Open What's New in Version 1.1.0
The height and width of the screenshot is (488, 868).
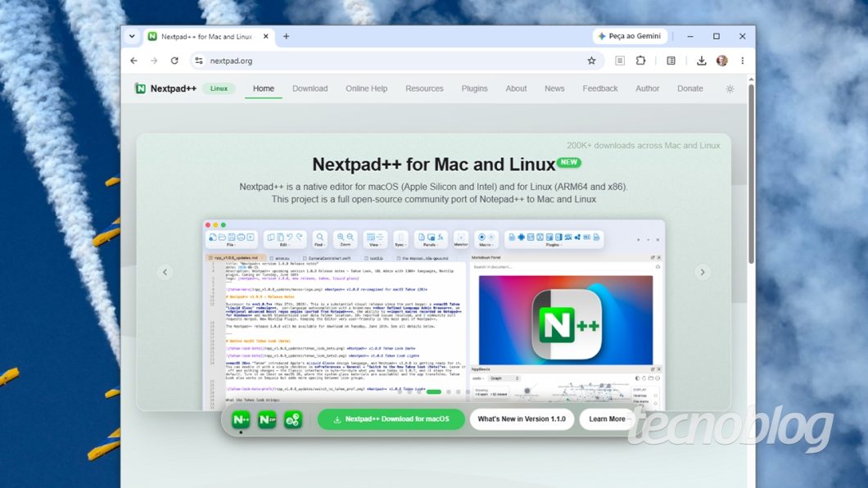pyautogui.click(x=522, y=419)
